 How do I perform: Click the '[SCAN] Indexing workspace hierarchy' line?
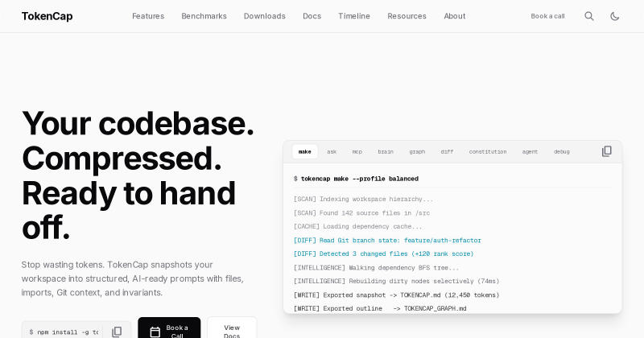pyautogui.click(x=364, y=199)
